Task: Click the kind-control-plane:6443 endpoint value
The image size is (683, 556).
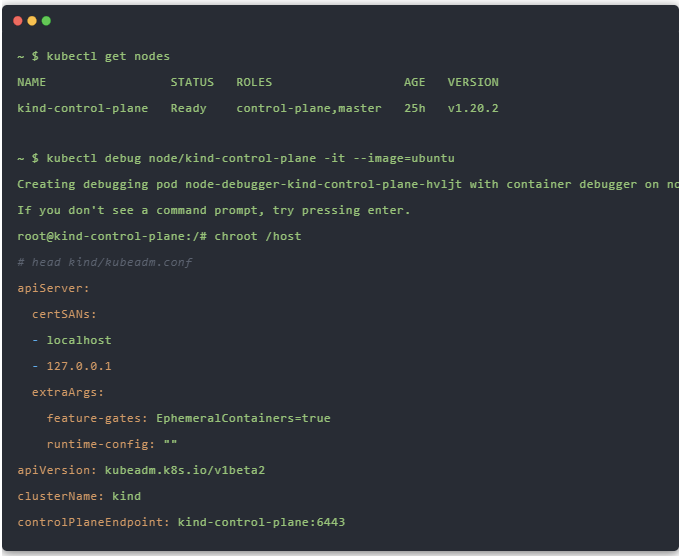Action: point(261,522)
